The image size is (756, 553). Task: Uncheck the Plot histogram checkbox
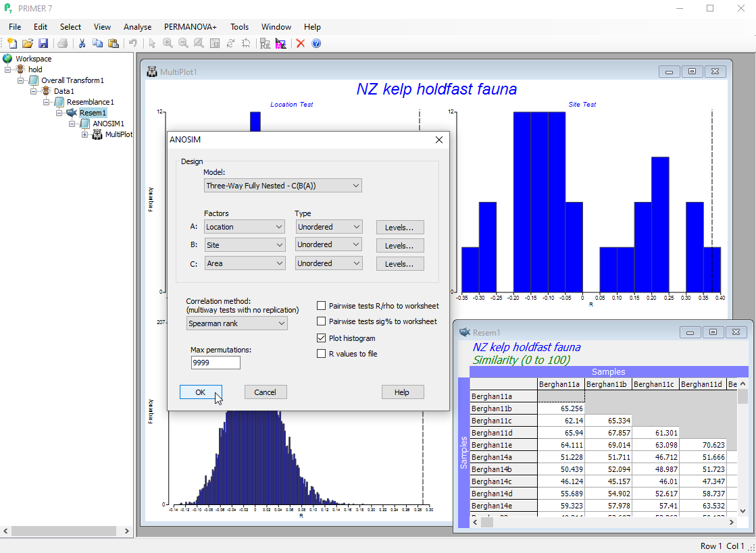(322, 338)
